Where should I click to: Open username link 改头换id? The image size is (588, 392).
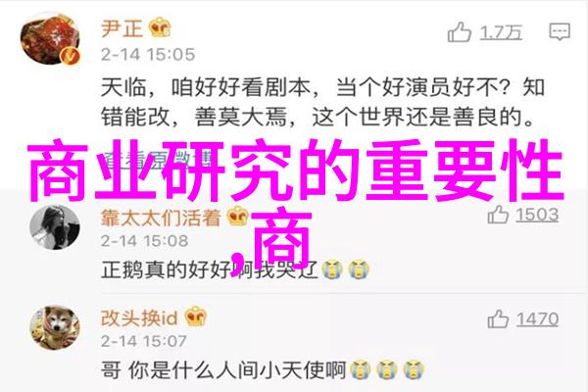pos(139,318)
